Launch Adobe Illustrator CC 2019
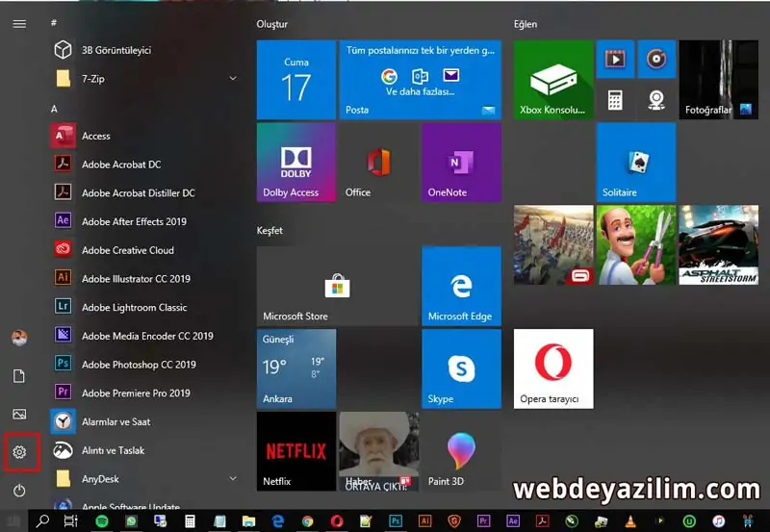This screenshot has height=532, width=770. [145, 278]
